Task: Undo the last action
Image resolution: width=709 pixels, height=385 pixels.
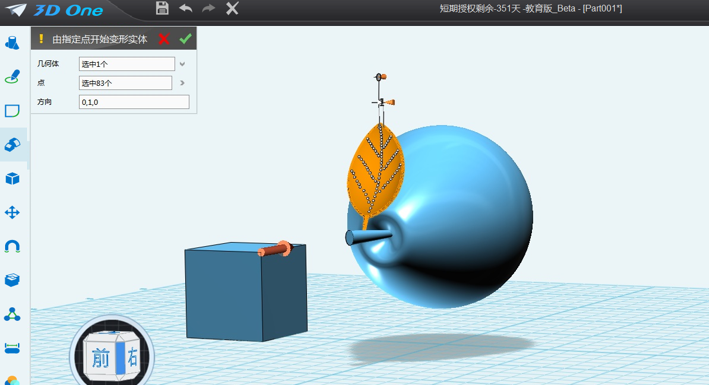Action: pos(186,8)
